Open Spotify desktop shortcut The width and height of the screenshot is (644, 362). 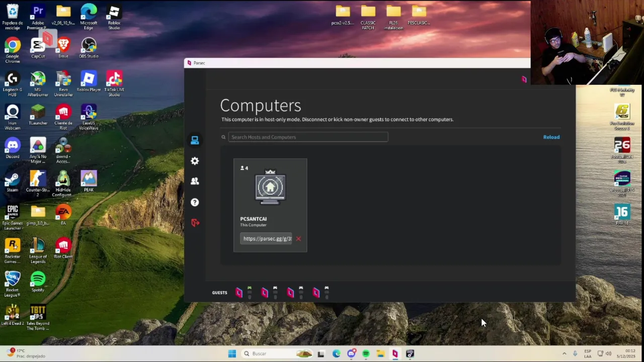pos(38,282)
